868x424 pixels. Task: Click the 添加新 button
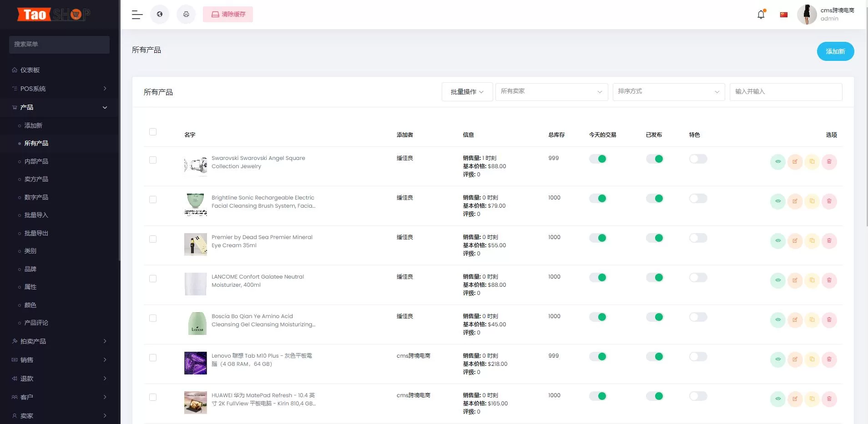(835, 51)
